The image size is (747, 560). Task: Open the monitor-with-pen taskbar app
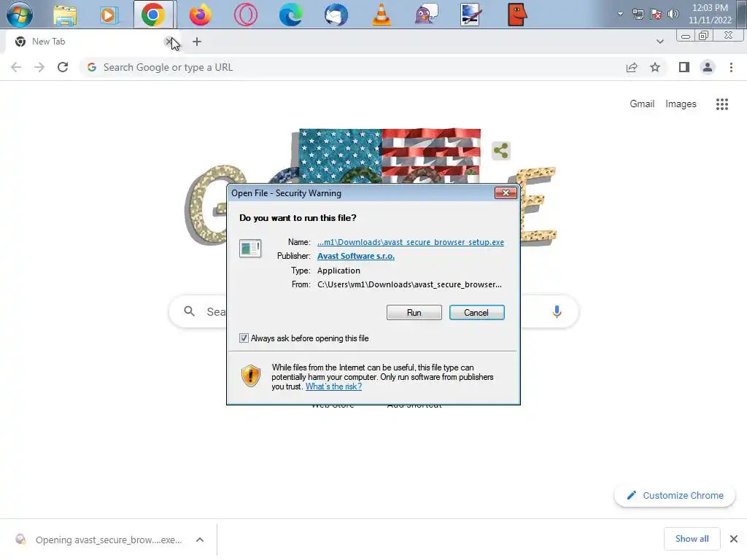coord(471,15)
